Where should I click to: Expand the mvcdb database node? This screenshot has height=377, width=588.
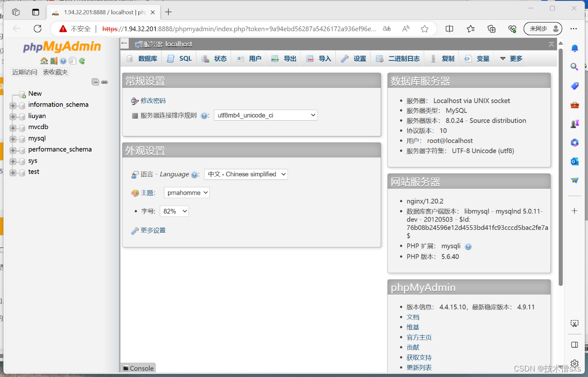pyautogui.click(x=13, y=128)
